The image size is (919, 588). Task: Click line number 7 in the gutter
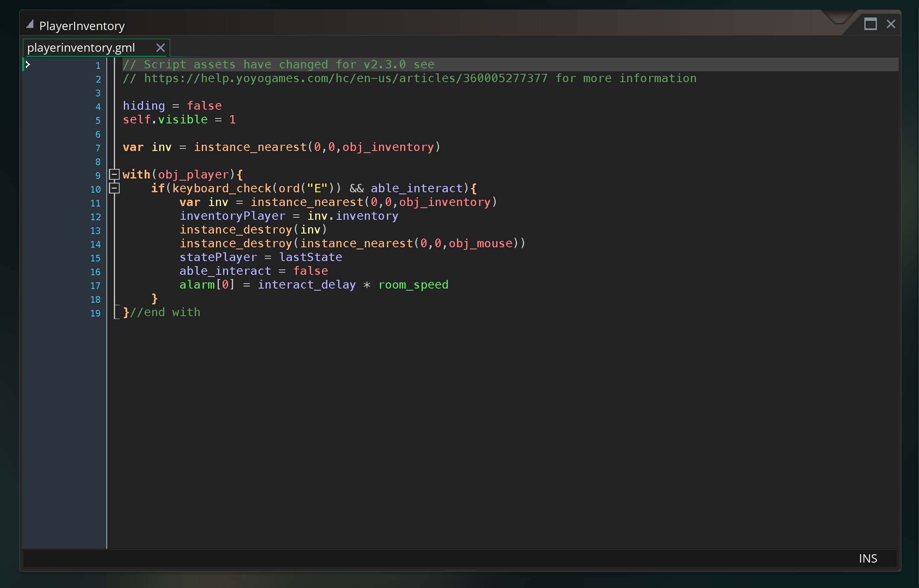coord(98,148)
